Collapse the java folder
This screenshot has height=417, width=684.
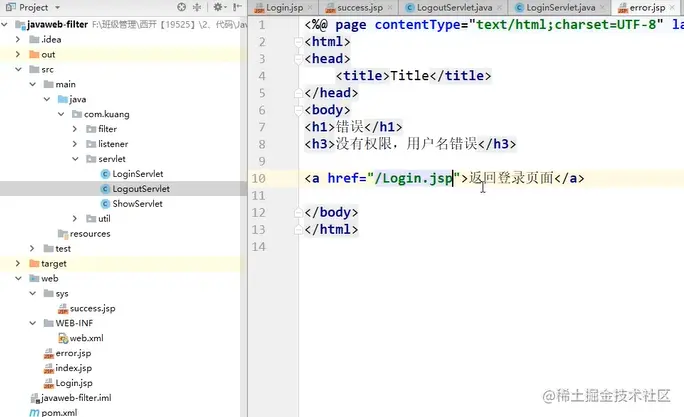pos(47,99)
